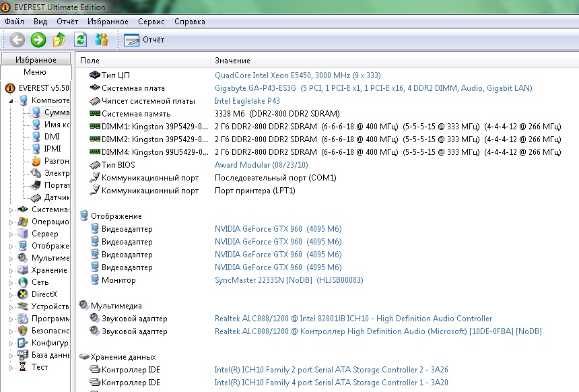Open the Портативный ПК laptop icon item

(36, 185)
